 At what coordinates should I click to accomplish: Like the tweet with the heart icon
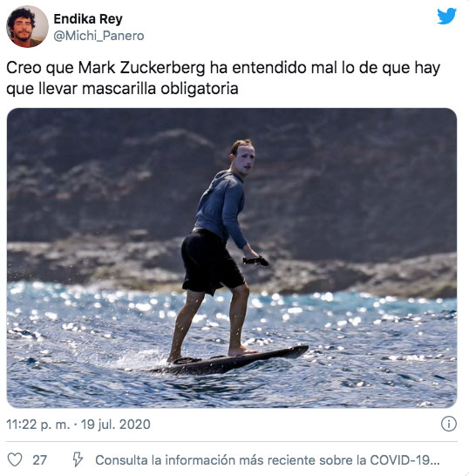point(15,459)
